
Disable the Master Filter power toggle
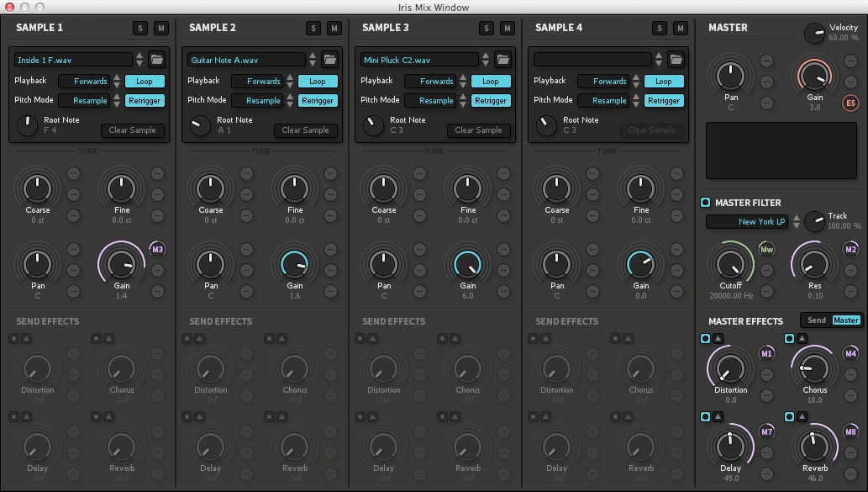pyautogui.click(x=706, y=203)
